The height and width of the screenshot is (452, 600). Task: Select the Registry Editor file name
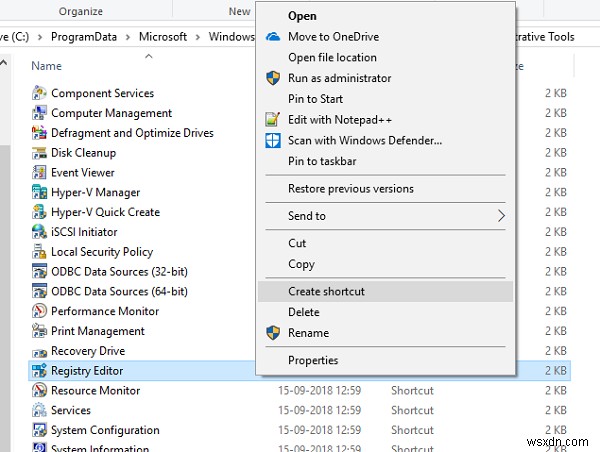coord(87,371)
